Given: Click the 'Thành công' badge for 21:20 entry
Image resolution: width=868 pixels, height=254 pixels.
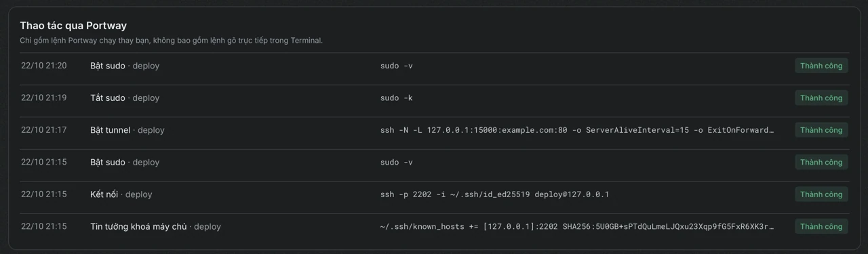Looking at the screenshot, I should point(821,66).
